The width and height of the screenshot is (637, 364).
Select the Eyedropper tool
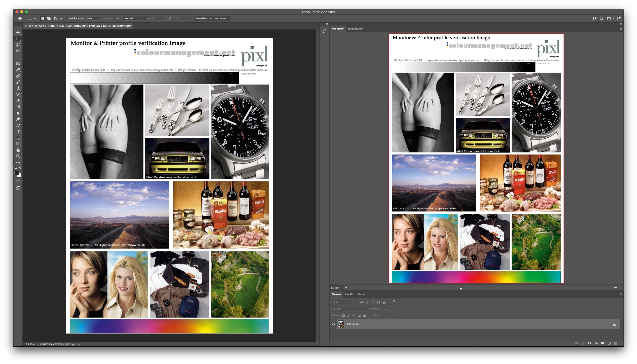[18, 70]
